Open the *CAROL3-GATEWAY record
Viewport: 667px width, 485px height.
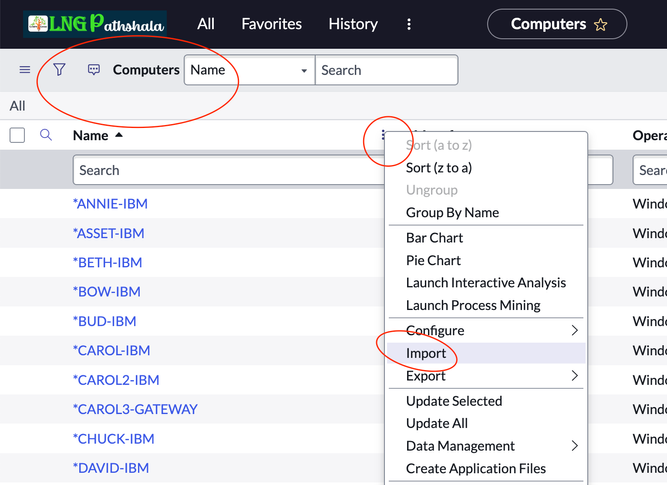point(135,409)
